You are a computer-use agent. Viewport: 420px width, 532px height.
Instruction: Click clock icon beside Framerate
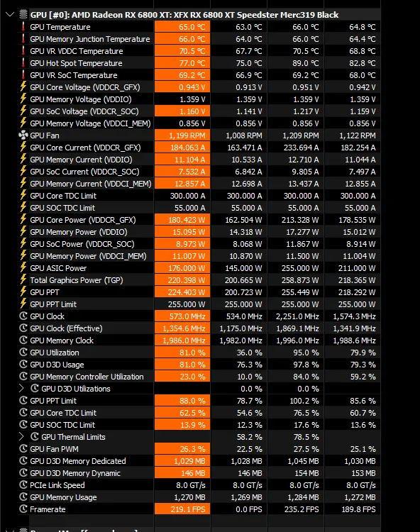[x=23, y=509]
